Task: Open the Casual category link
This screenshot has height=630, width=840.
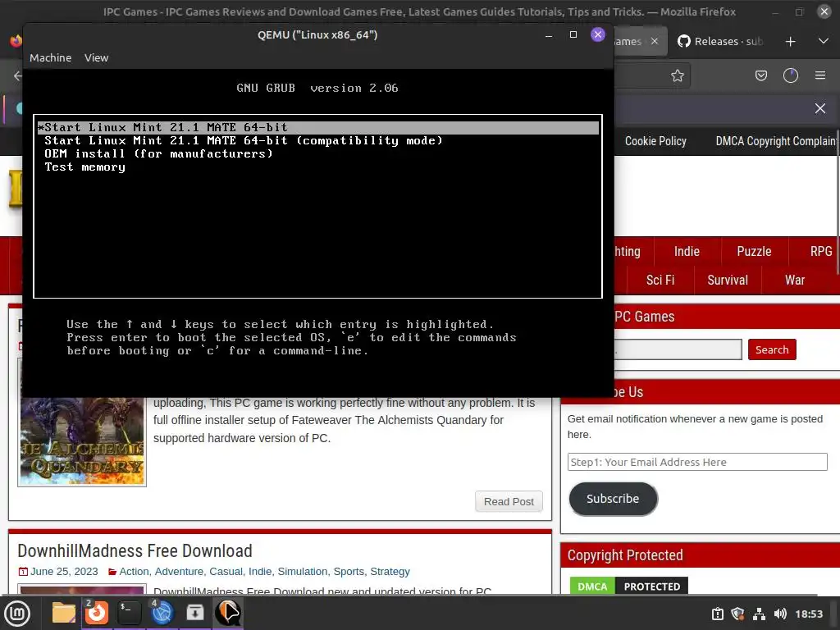Action: click(x=226, y=572)
